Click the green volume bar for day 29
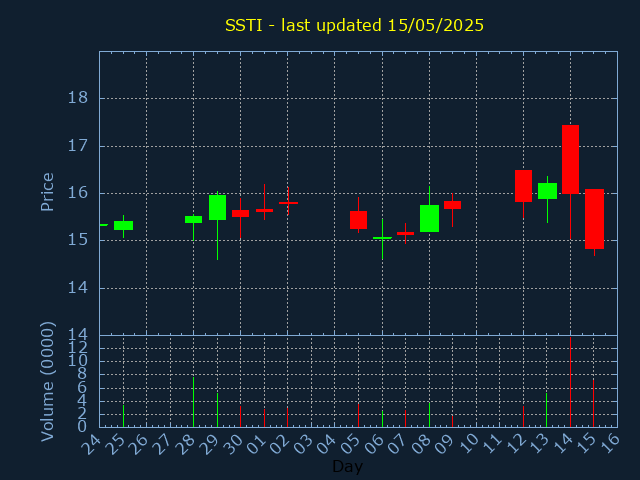640x480 pixels. coord(218,410)
